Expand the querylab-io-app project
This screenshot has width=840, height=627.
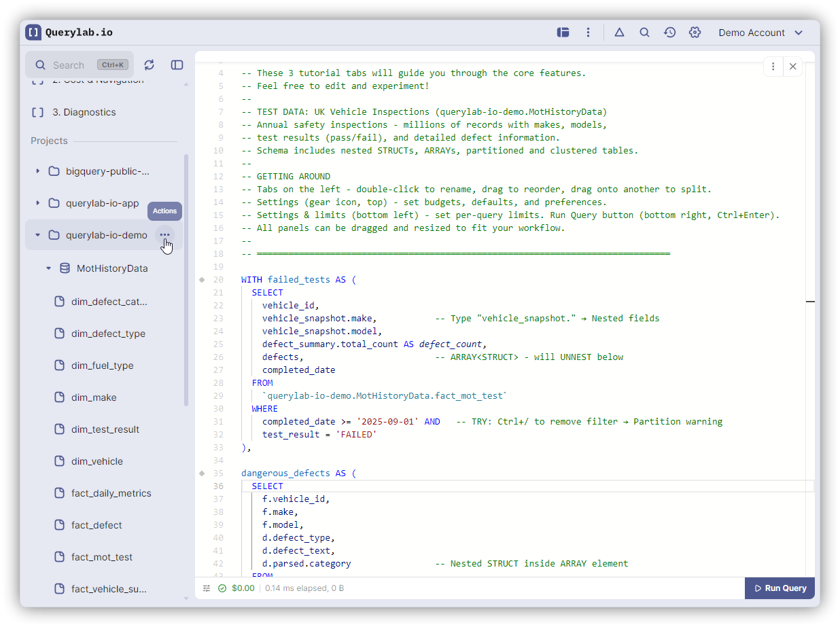click(x=38, y=203)
